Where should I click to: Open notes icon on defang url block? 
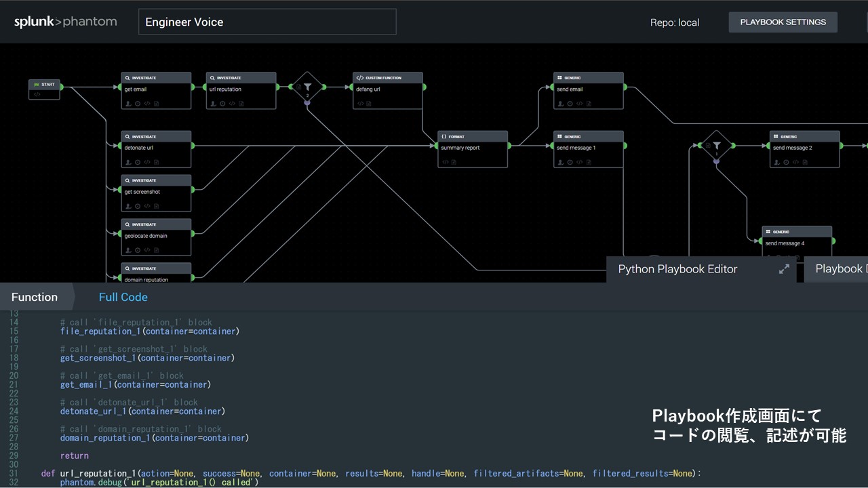point(370,104)
